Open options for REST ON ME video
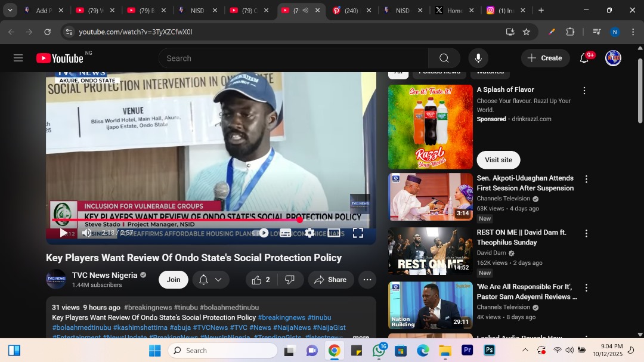The height and width of the screenshot is (362, 644). click(586, 233)
